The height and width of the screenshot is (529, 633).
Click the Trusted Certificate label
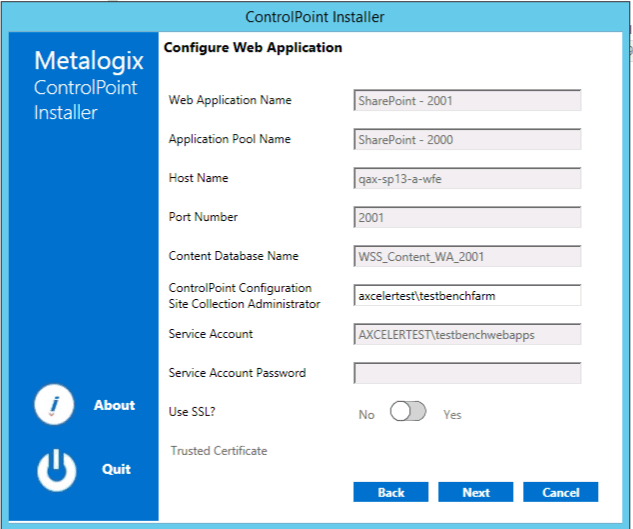(x=219, y=451)
